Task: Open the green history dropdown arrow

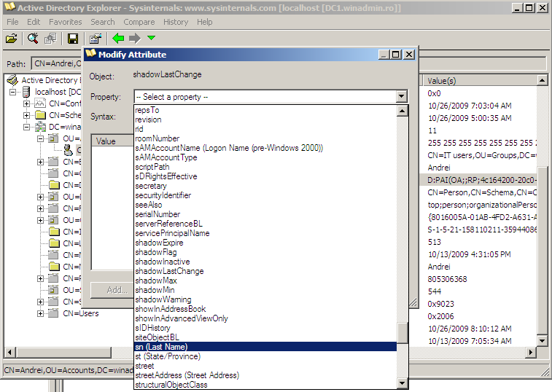Action: tap(152, 38)
